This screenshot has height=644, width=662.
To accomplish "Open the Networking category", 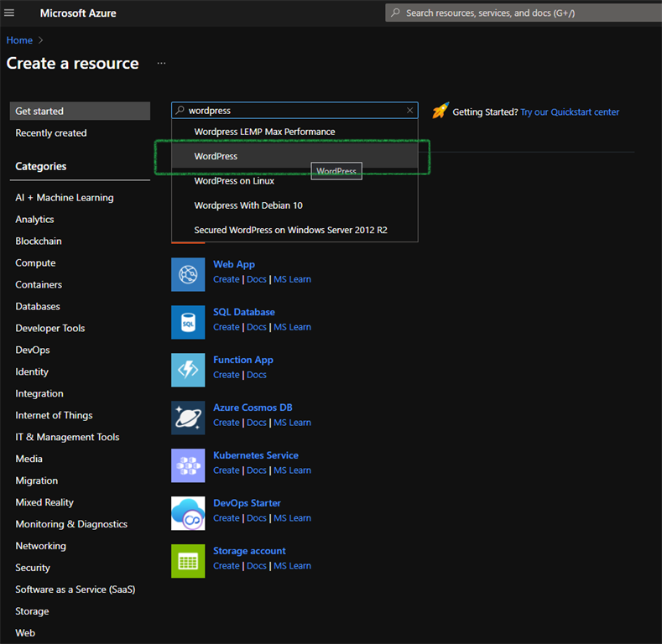I will click(x=40, y=546).
